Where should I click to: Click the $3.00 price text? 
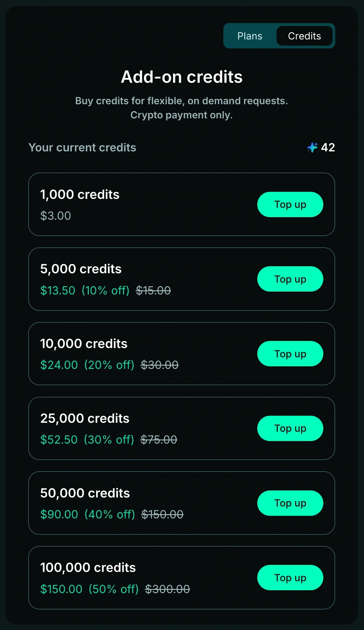pos(56,216)
